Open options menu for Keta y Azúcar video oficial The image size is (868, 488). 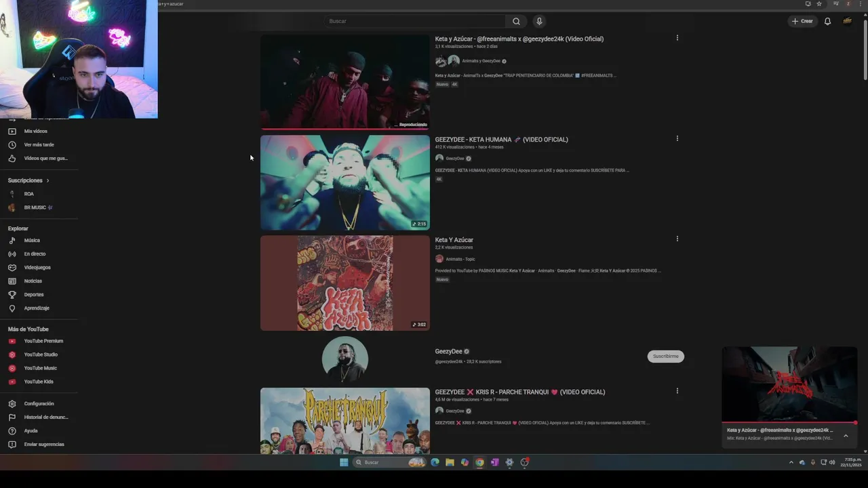[677, 38]
